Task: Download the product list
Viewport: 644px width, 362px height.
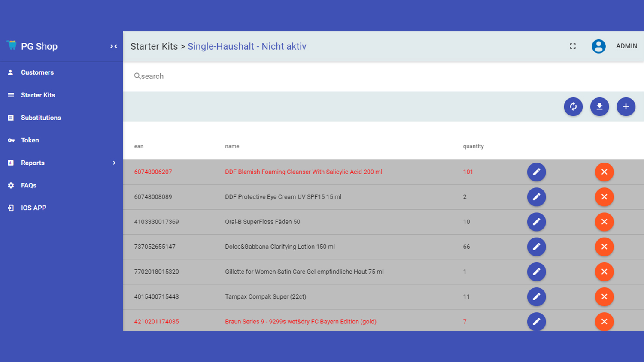Action: coord(599,106)
